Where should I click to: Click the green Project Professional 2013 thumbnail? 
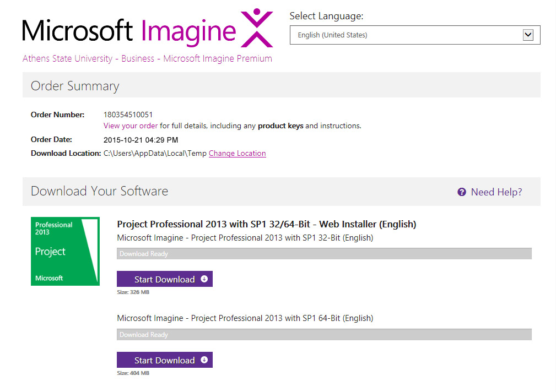click(65, 251)
